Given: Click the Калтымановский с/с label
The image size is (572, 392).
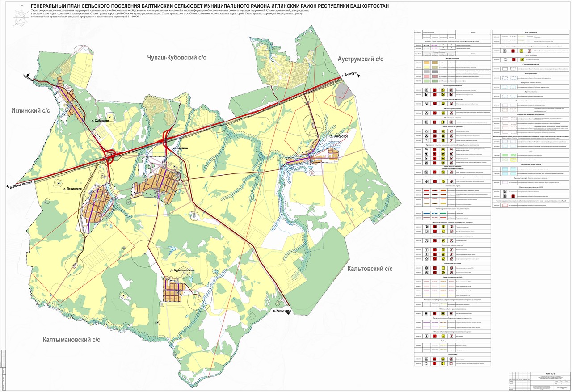Looking at the screenshot, I should pyautogui.click(x=71, y=340).
